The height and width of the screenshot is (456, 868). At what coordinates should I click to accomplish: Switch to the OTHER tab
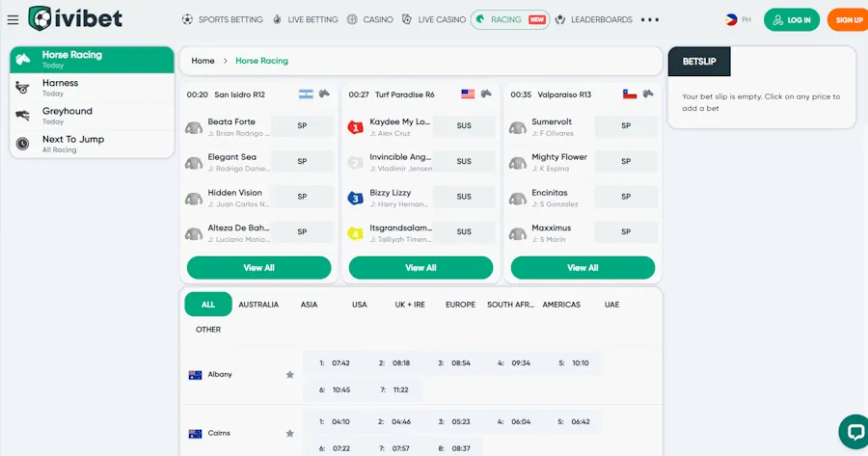(x=208, y=330)
